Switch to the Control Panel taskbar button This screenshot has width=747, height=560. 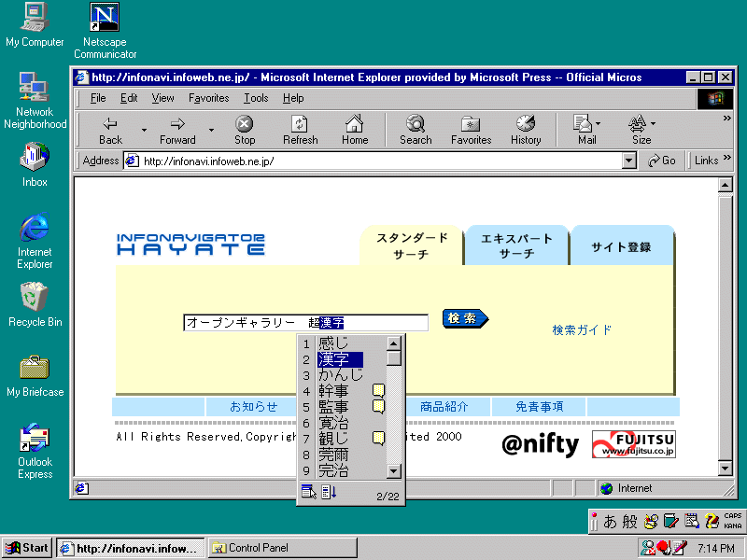point(283,548)
